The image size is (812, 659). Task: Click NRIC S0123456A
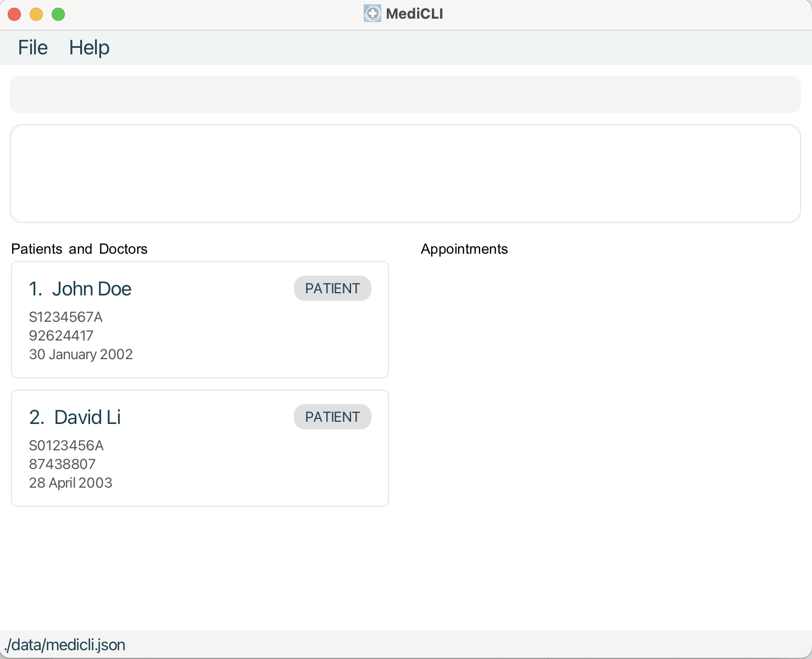click(x=66, y=445)
